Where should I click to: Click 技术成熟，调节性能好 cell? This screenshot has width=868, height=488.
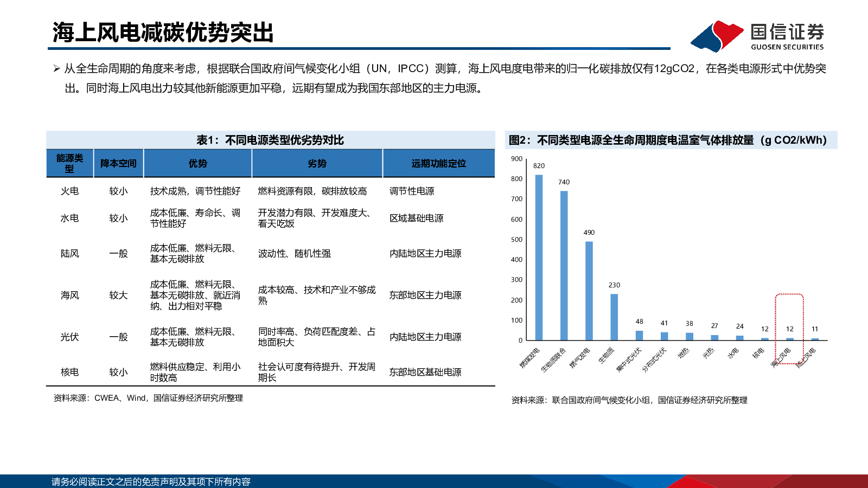(195, 191)
